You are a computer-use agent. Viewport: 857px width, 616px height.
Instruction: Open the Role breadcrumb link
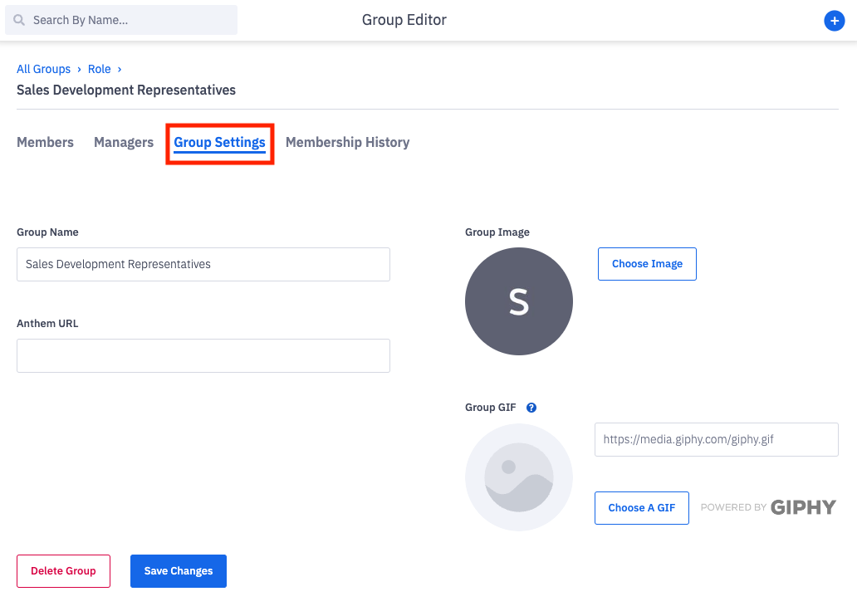[99, 69]
